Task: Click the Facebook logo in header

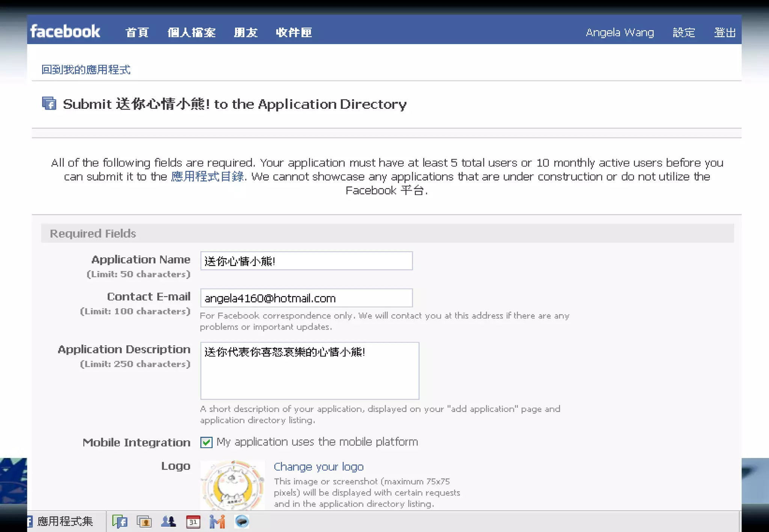Action: tap(65, 32)
